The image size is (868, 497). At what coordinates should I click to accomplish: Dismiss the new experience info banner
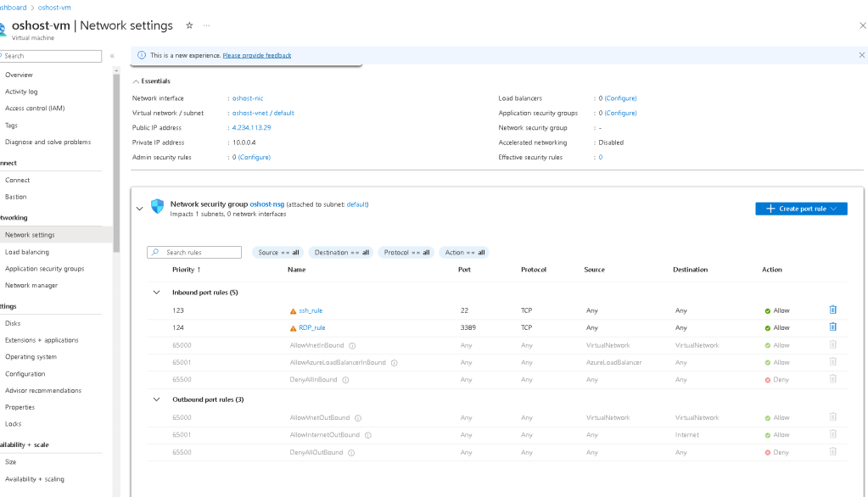pos(861,55)
